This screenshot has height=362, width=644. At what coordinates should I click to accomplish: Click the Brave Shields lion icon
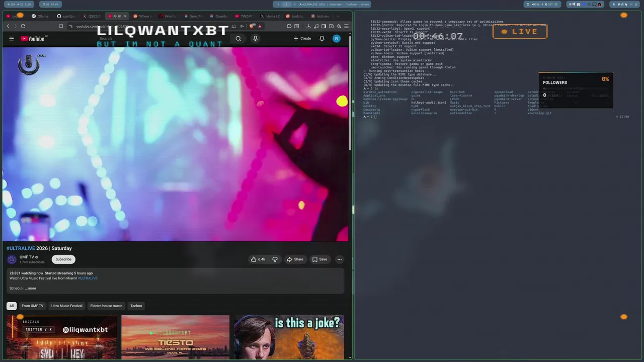tap(252, 26)
